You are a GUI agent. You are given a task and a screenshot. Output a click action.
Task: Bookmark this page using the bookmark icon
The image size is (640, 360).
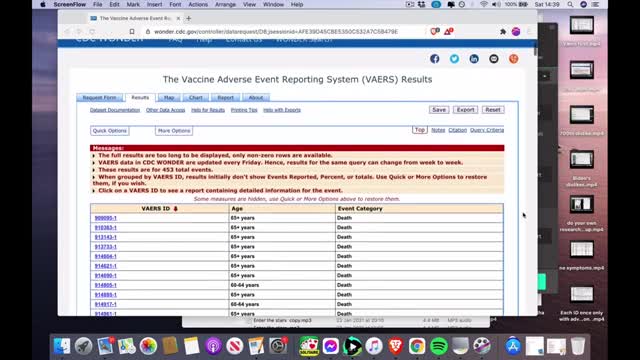tap(132, 31)
